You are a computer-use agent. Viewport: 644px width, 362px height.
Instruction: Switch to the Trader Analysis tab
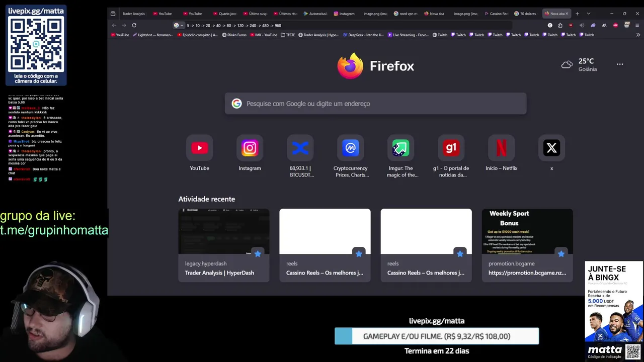click(133, 14)
